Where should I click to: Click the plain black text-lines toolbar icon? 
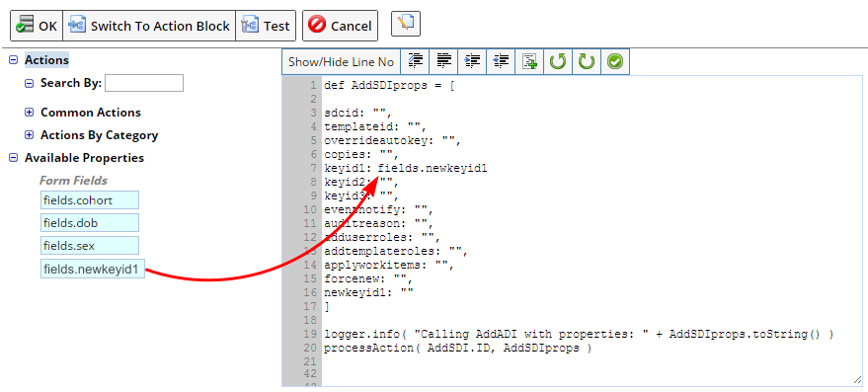[x=443, y=62]
